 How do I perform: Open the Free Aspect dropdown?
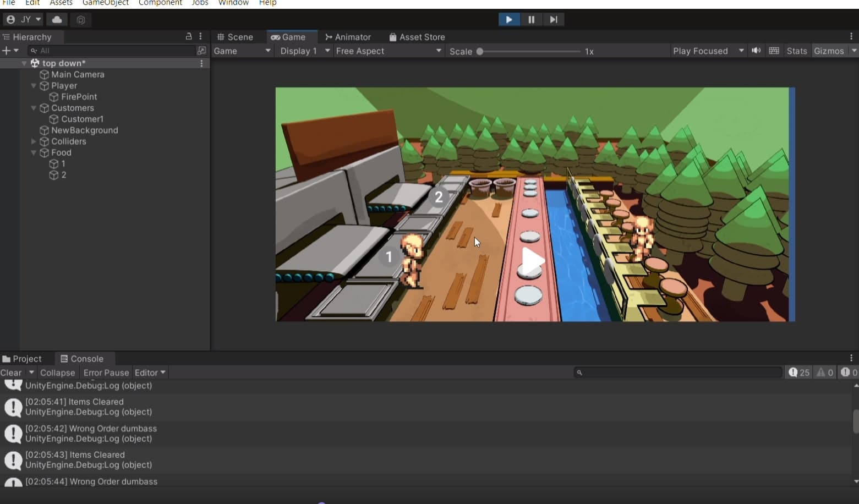pos(389,51)
